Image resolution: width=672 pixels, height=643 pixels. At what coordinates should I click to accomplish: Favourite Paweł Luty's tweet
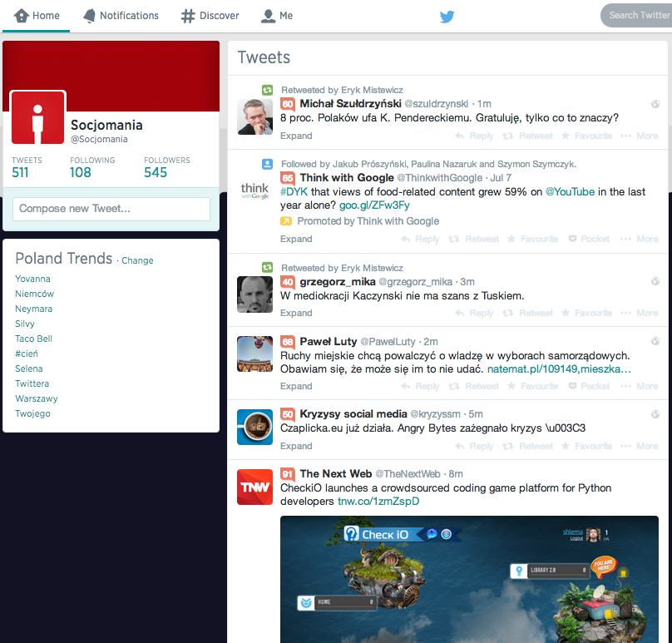point(533,387)
